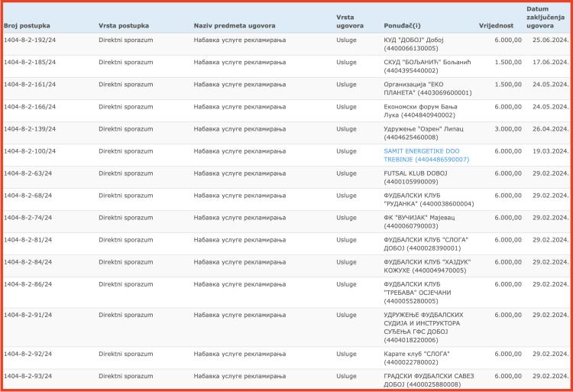The height and width of the screenshot is (392, 573).
Task: Click bidder Економски форум Бања Лука
Action: pyautogui.click(x=421, y=111)
